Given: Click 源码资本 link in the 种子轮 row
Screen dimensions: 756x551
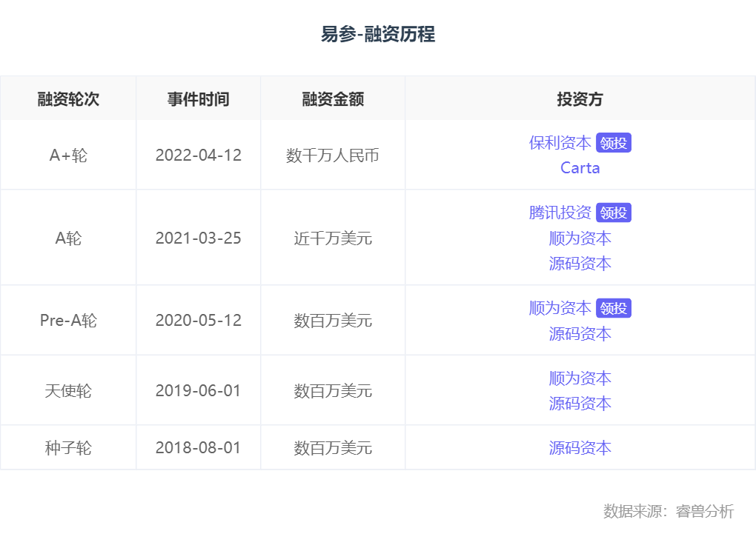Looking at the screenshot, I should (x=580, y=448).
